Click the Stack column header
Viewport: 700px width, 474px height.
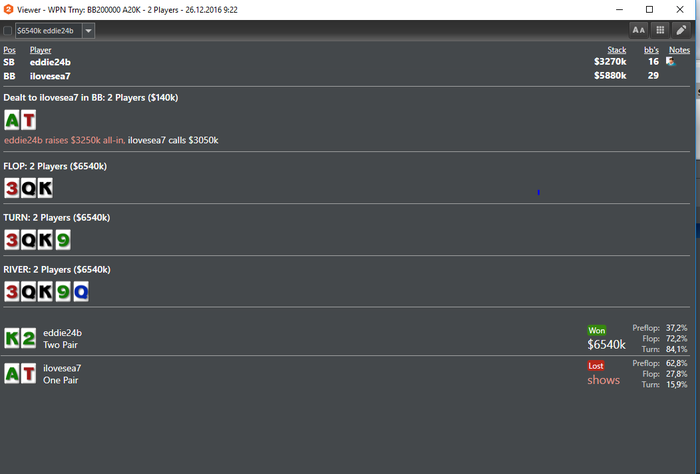(x=617, y=50)
